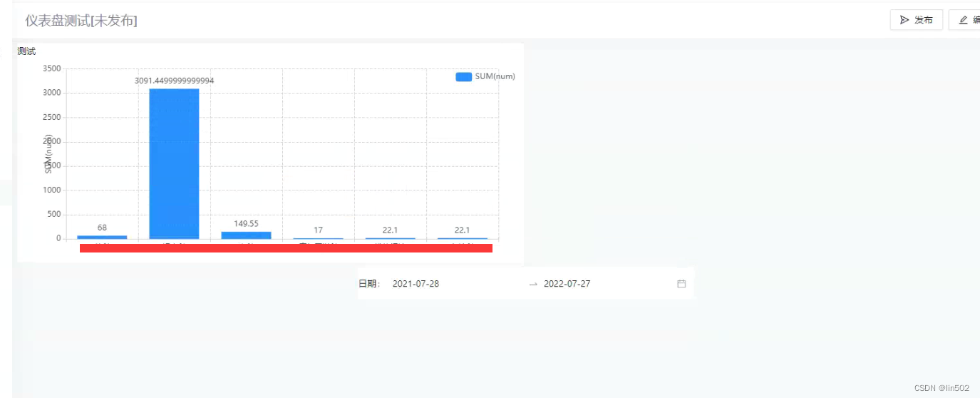
Task: Click the bar labeled 3091.4499999999994
Action: coord(174,163)
